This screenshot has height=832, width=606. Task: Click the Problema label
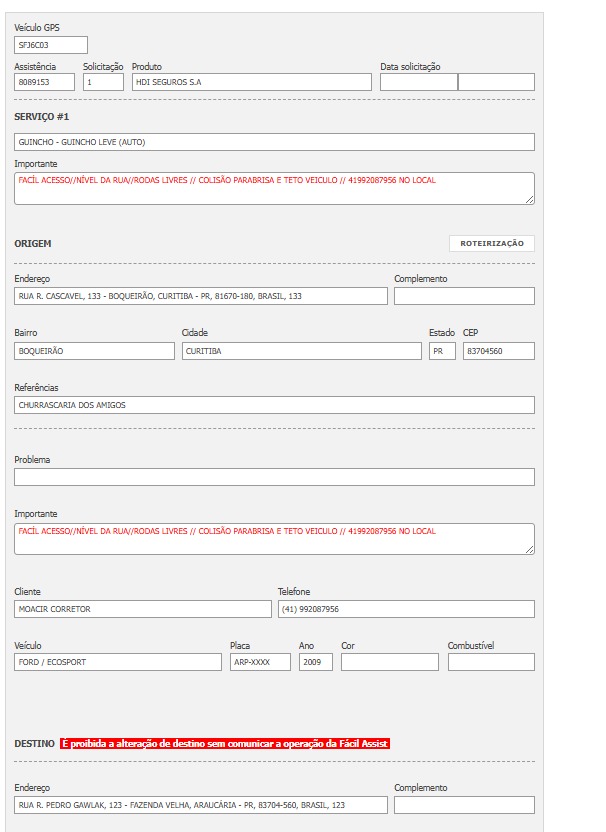(x=32, y=460)
